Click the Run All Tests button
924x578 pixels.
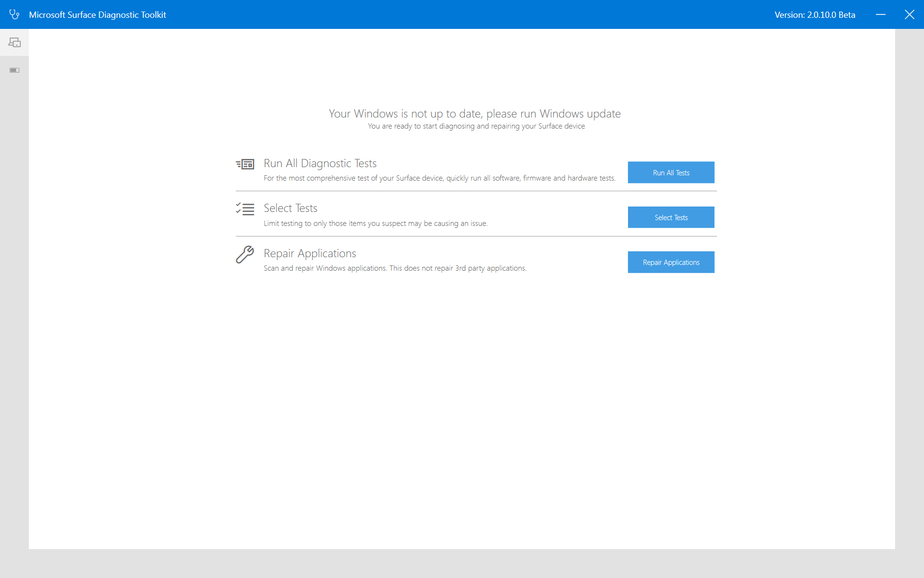670,172
